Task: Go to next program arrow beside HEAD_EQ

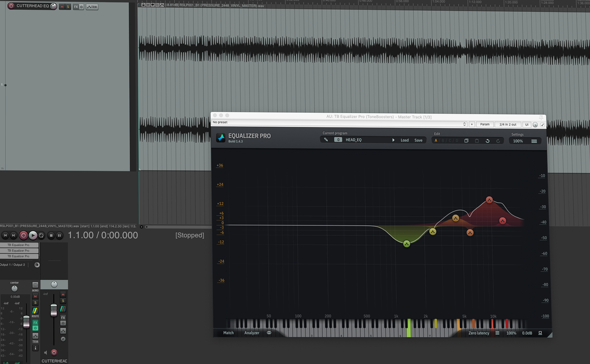Action: click(393, 140)
